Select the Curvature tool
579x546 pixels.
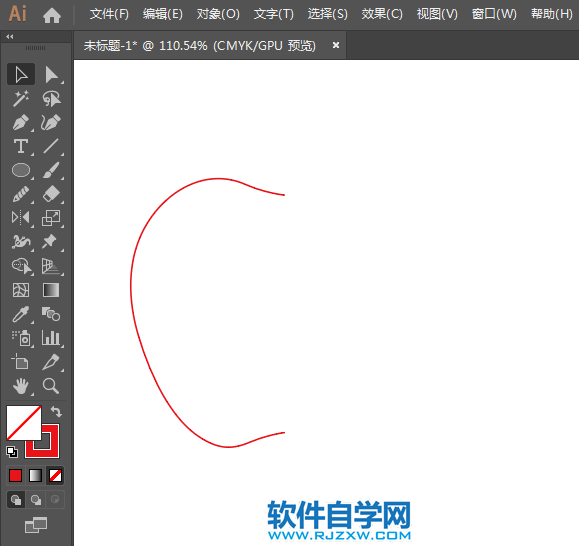51,123
